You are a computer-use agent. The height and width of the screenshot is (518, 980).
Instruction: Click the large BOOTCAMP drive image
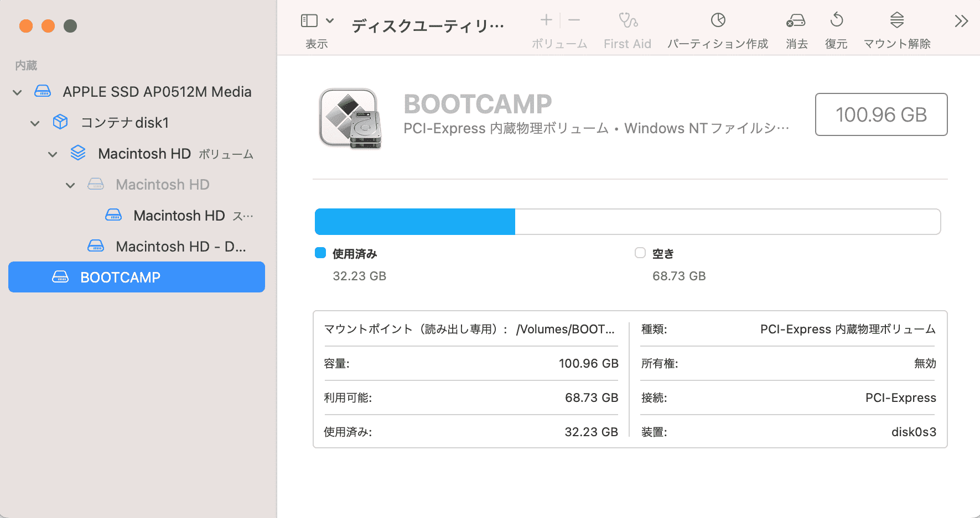pos(350,118)
